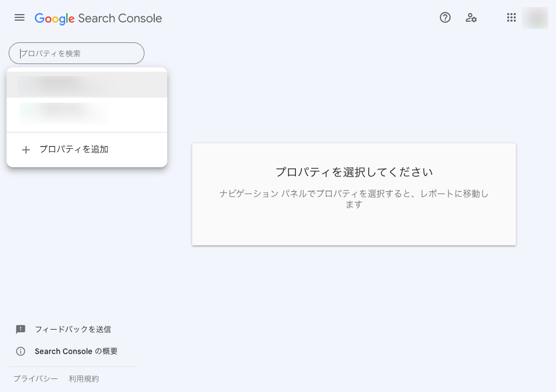Click the プロパティを選択してください heading
Image resolution: width=556 pixels, height=392 pixels.
coord(354,172)
